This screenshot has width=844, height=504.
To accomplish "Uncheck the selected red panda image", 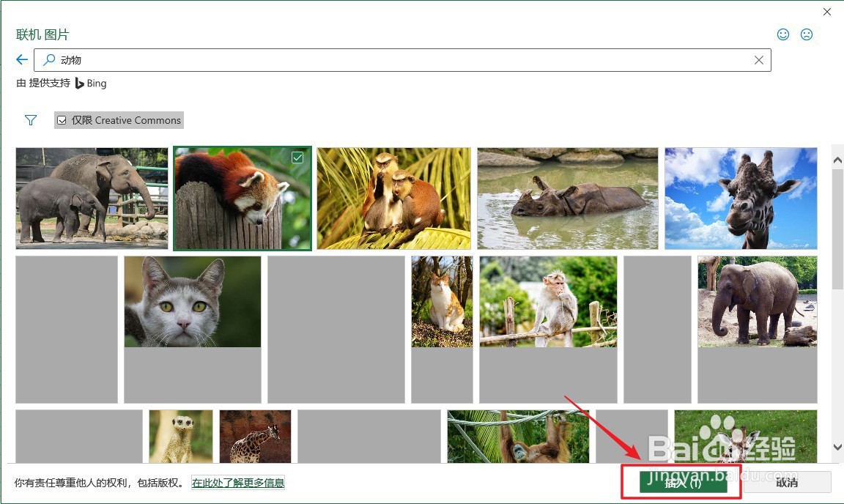I will click(x=297, y=157).
